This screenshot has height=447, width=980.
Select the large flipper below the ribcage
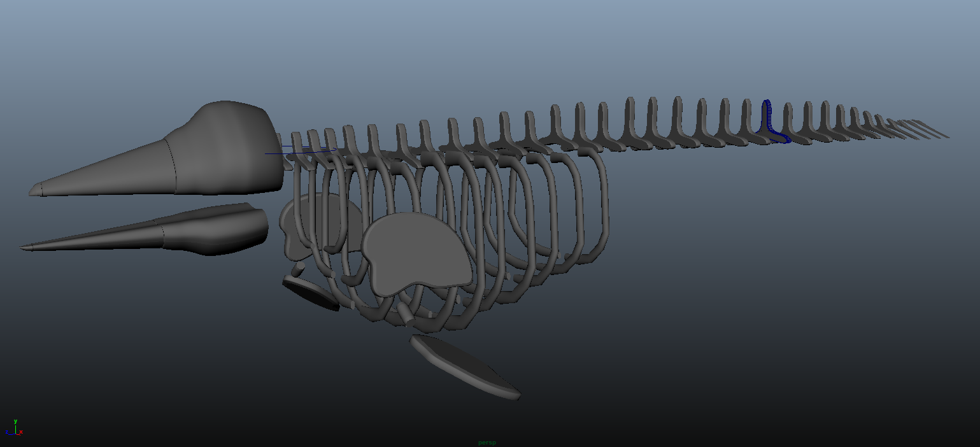[x=464, y=367]
